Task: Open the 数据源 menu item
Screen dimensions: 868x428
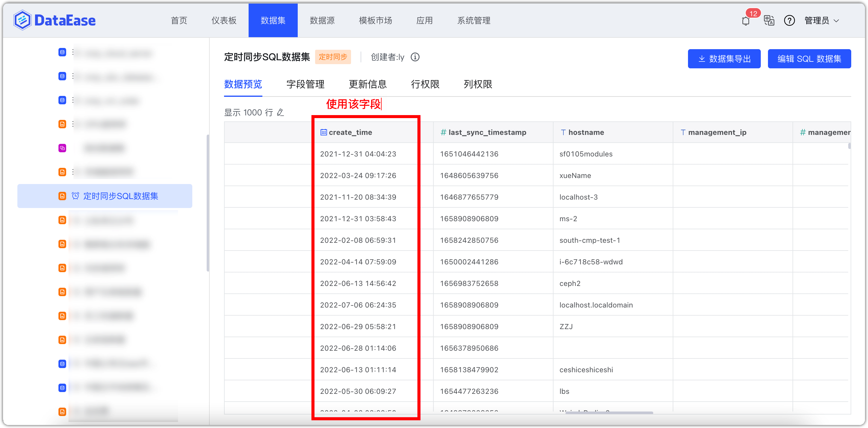Action: (x=322, y=20)
